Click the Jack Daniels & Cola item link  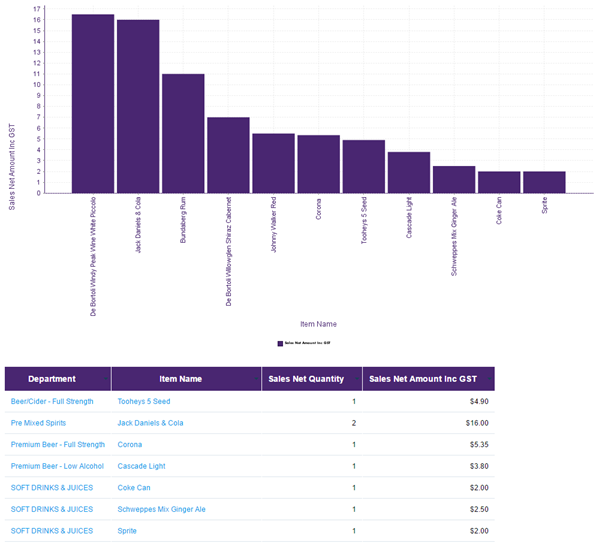coord(150,423)
